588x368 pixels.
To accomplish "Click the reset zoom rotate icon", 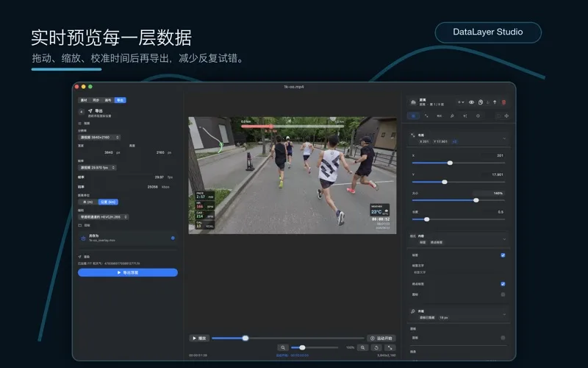I will click(376, 347).
